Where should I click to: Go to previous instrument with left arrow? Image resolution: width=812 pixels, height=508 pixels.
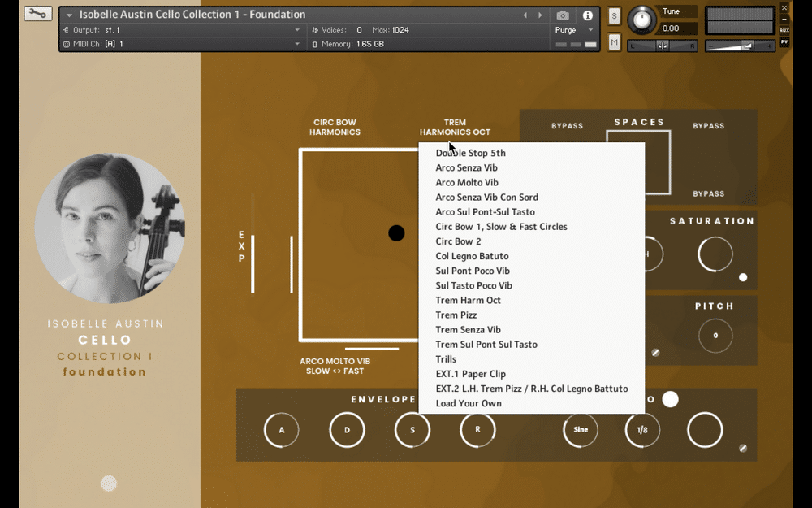(x=525, y=15)
